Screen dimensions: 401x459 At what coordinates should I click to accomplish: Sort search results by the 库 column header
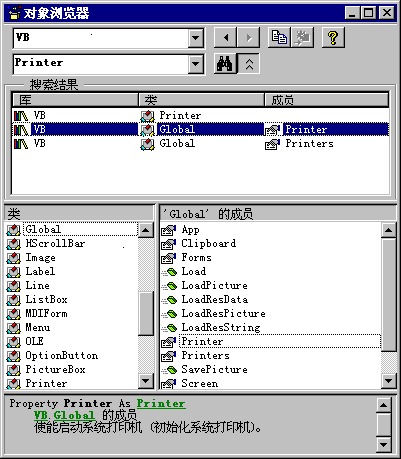coord(75,100)
